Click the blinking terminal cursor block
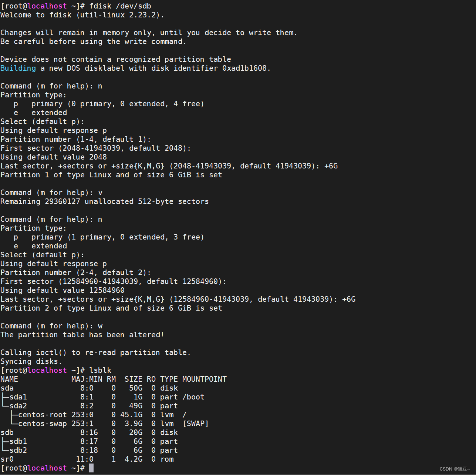 (91, 468)
